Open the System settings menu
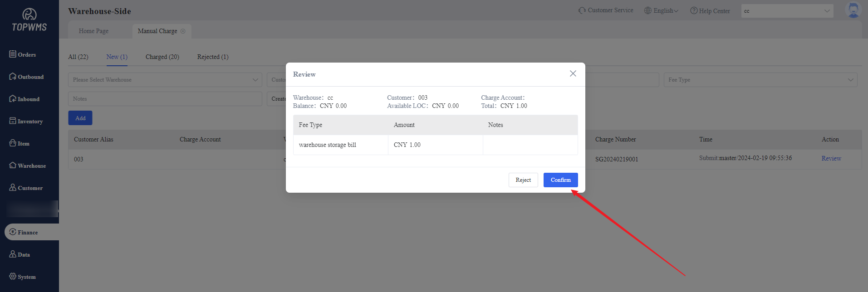 (x=23, y=277)
